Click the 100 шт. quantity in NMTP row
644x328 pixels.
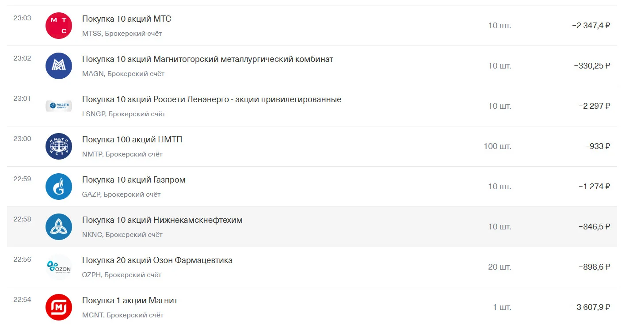pos(497,146)
